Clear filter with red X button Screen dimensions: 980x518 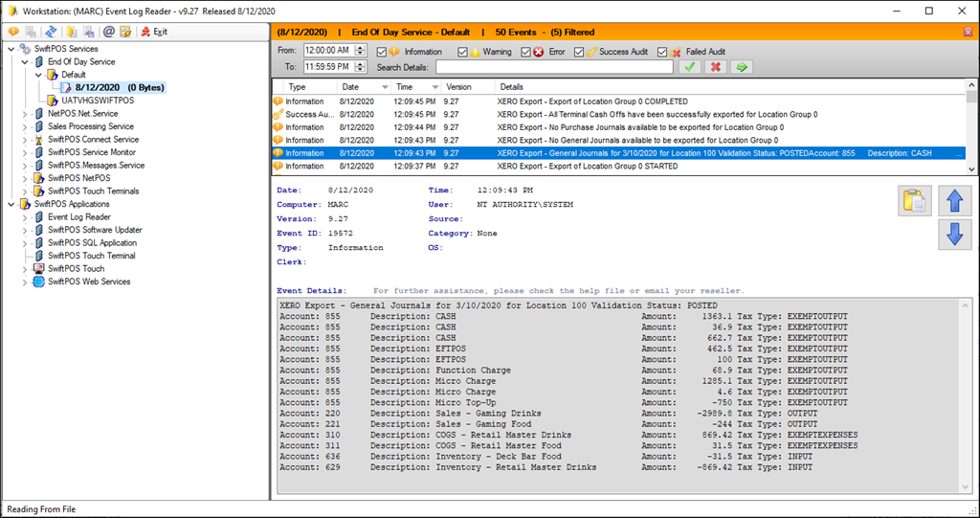pyautogui.click(x=716, y=67)
